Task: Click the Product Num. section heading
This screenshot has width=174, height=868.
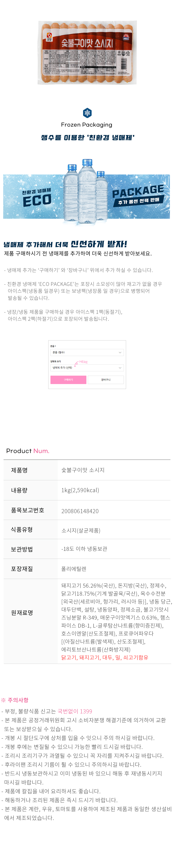Action: (x=28, y=451)
